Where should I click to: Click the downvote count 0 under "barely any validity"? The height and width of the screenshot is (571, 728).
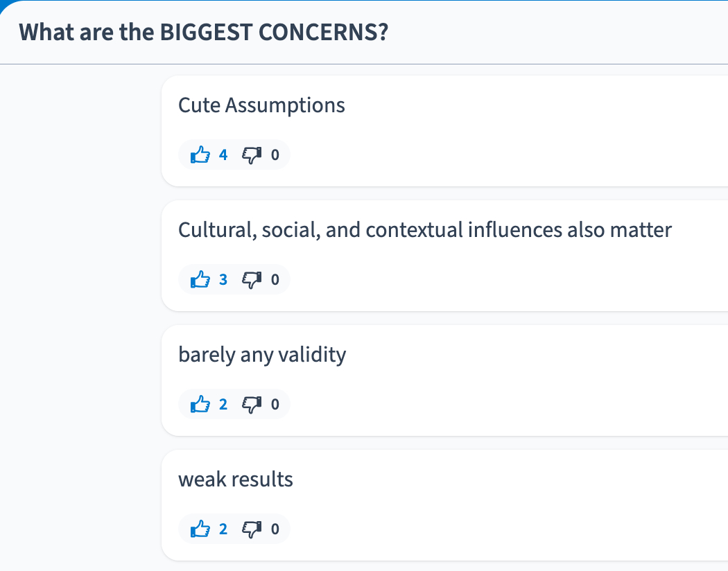point(275,404)
